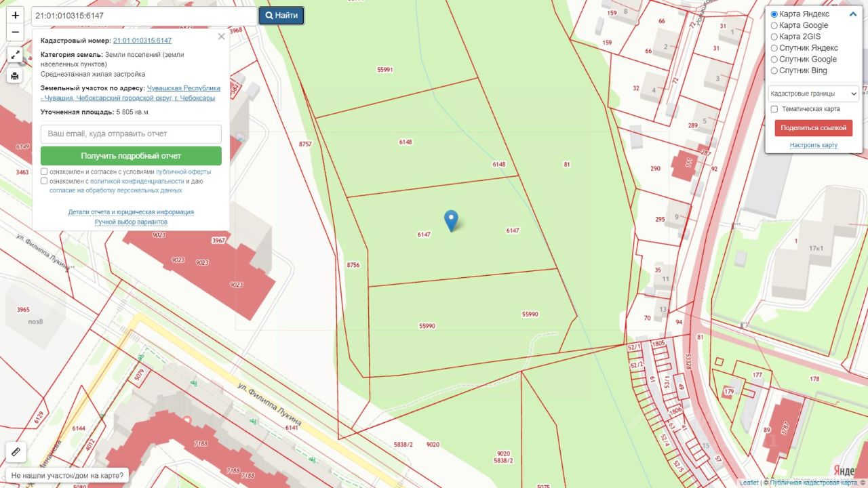Click Получить подробный отчет button
Screen dimensions: 868x488
coord(131,156)
